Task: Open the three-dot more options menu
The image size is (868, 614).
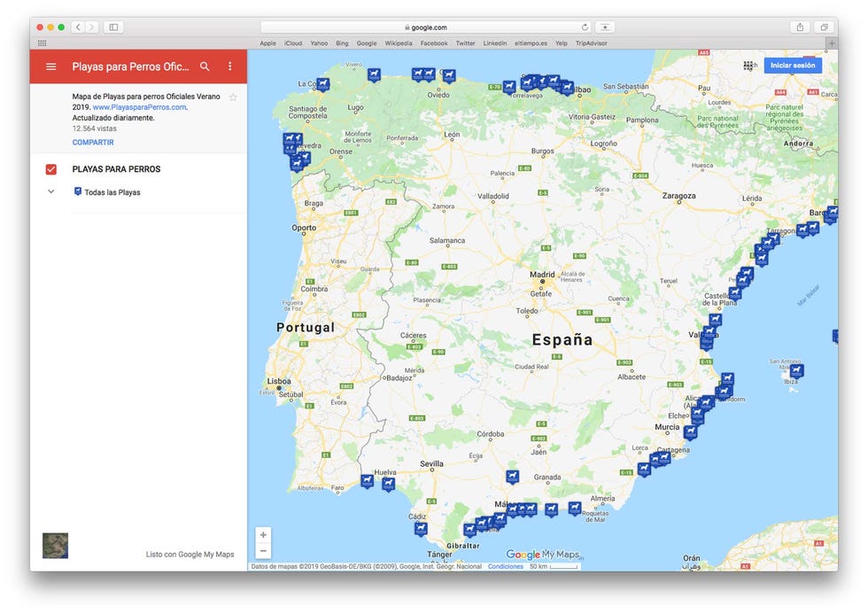Action: 229,66
